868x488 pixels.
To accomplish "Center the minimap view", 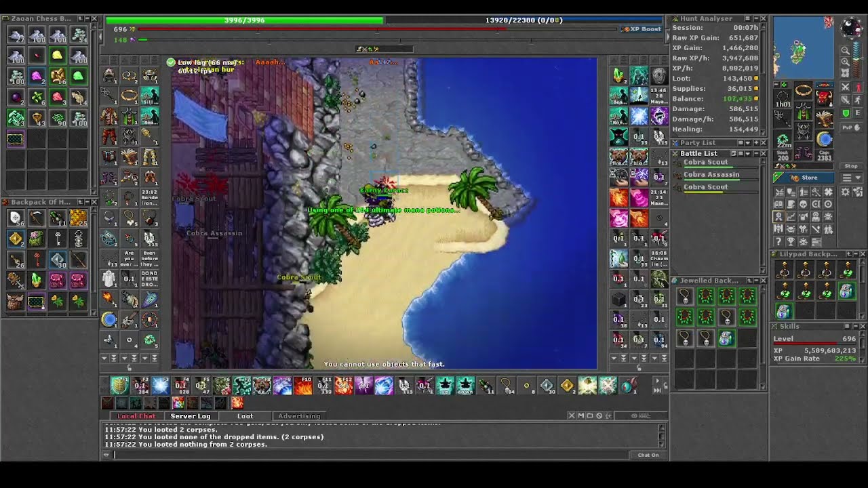I will coord(845,73).
